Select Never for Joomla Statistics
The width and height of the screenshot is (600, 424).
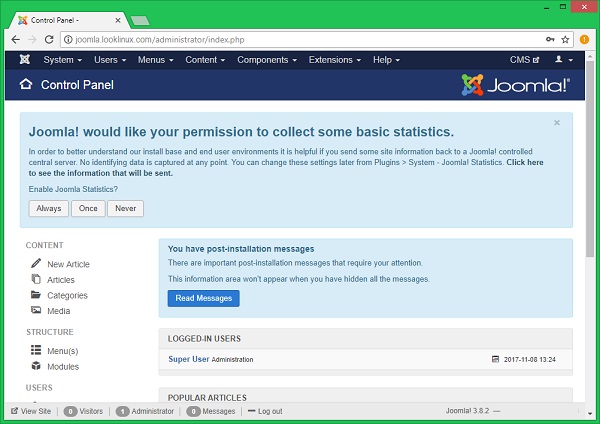(x=126, y=208)
